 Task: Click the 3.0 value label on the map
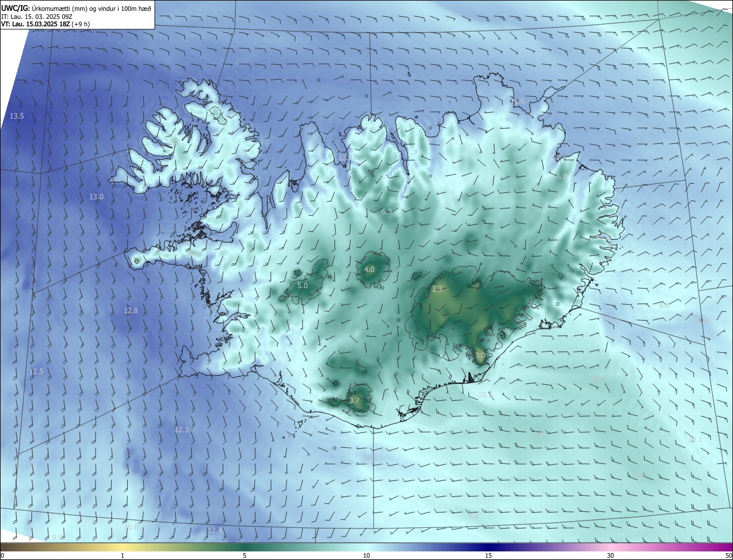[480, 356]
